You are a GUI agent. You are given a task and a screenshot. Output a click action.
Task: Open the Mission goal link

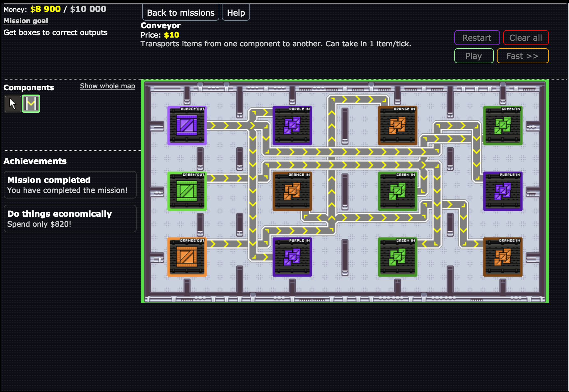26,21
